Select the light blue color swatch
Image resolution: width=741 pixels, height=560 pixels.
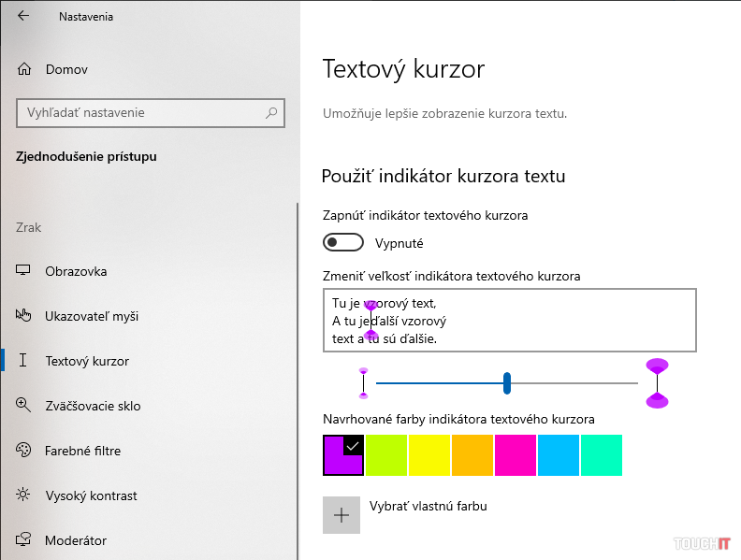558,455
